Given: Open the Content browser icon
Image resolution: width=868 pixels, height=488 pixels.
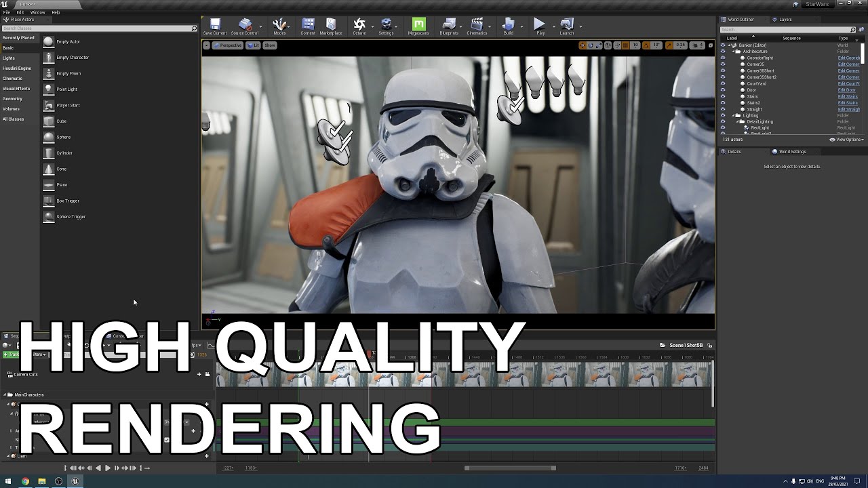Looking at the screenshot, I should (x=308, y=24).
